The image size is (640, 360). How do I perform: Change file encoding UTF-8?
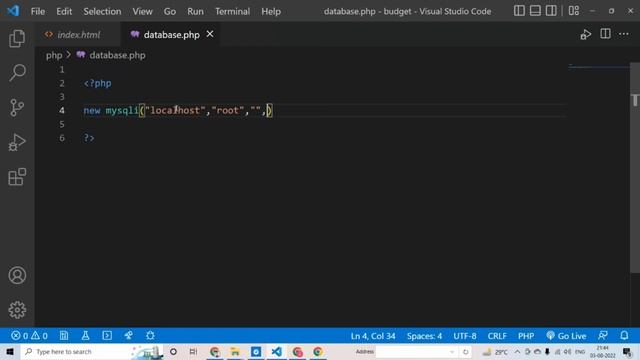pos(464,336)
